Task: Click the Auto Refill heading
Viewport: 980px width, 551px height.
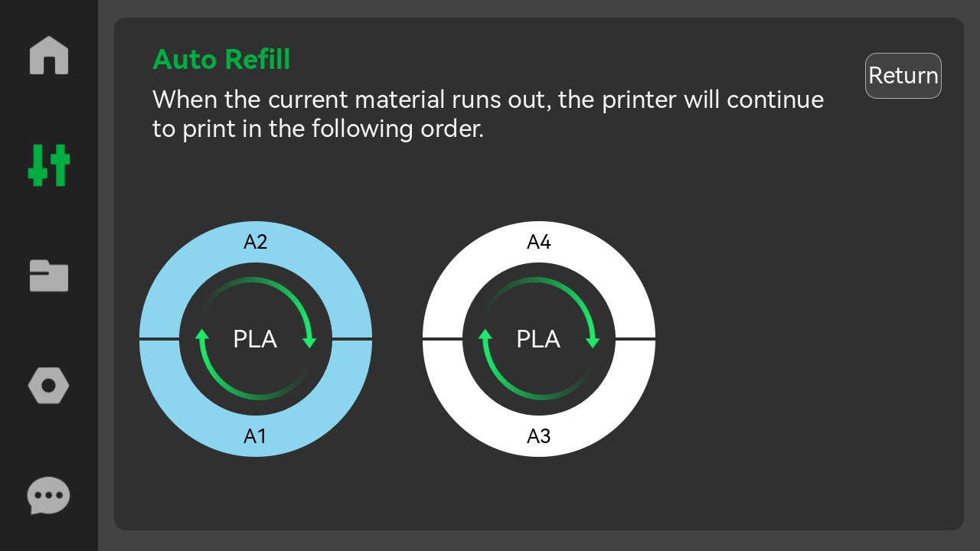Action: [221, 59]
